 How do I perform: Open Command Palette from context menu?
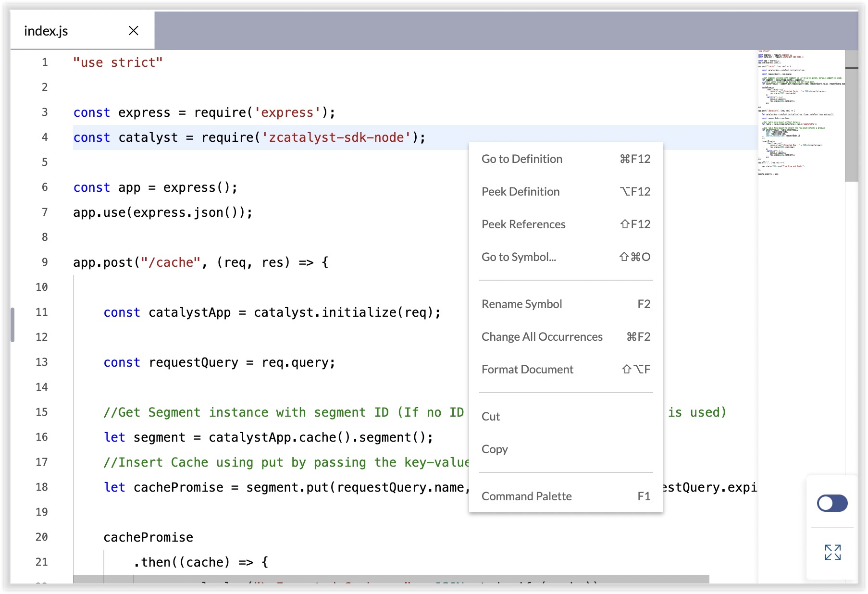566,496
